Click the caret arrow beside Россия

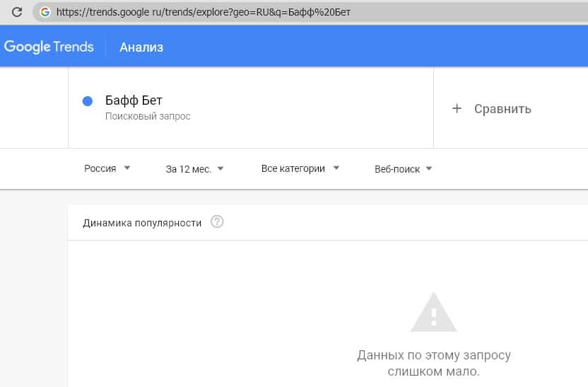pyautogui.click(x=127, y=168)
